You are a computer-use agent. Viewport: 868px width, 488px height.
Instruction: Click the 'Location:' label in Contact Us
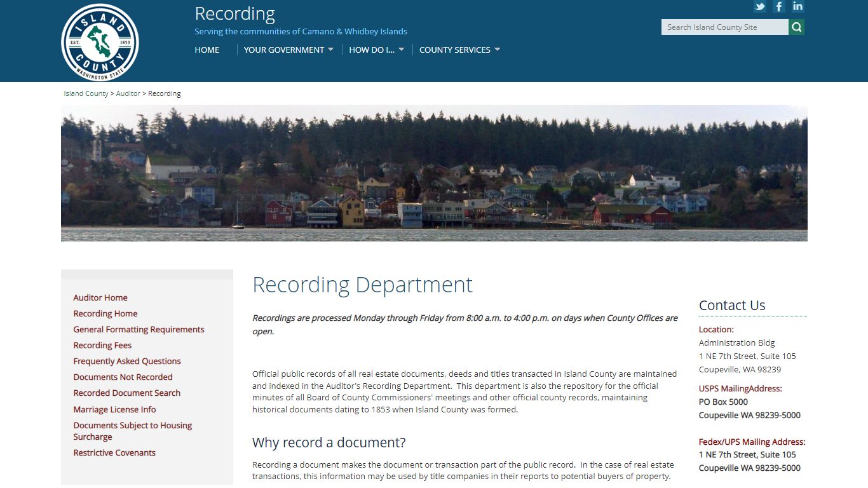[716, 329]
